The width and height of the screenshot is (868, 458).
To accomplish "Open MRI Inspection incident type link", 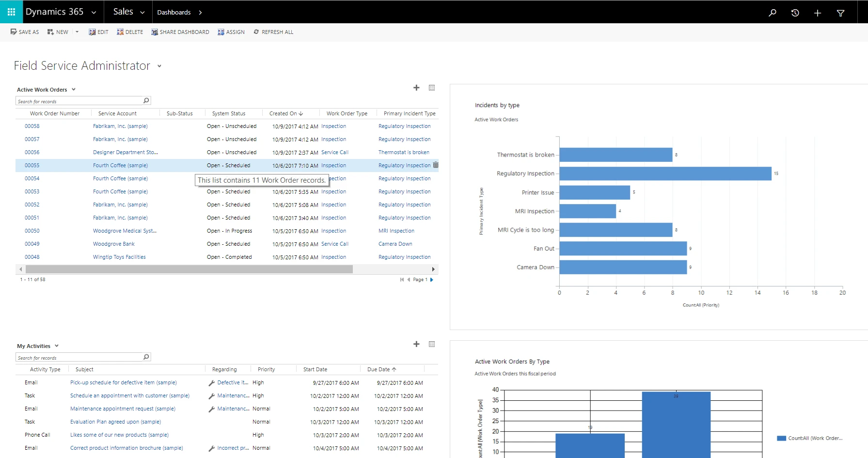I will point(396,231).
